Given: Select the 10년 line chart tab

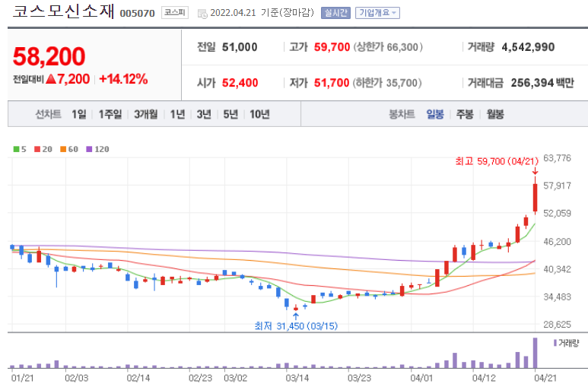Looking at the screenshot, I should pyautogui.click(x=259, y=114).
